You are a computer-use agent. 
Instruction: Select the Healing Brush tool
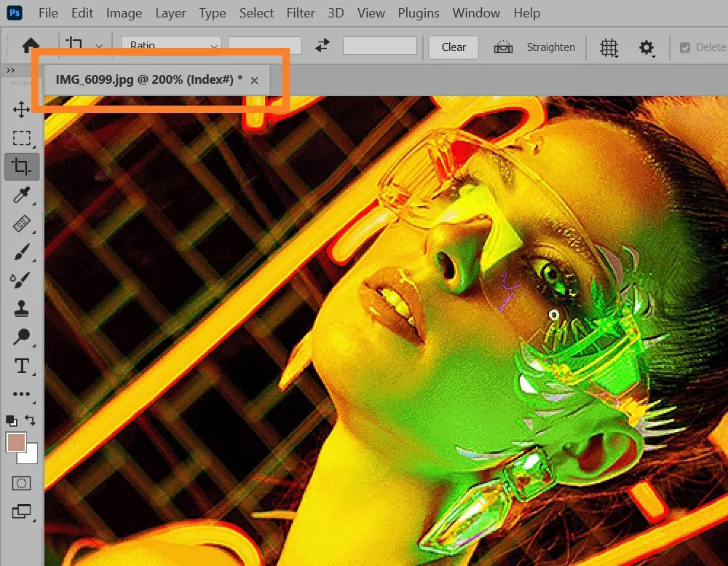21,224
